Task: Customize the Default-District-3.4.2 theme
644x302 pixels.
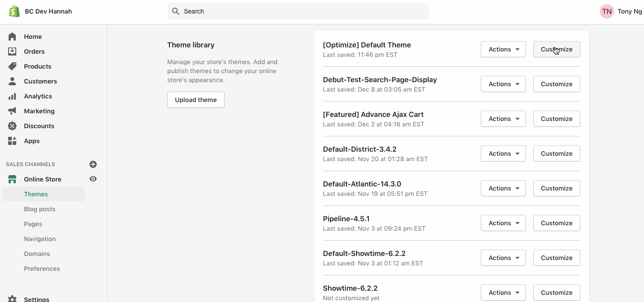Action: click(x=557, y=153)
